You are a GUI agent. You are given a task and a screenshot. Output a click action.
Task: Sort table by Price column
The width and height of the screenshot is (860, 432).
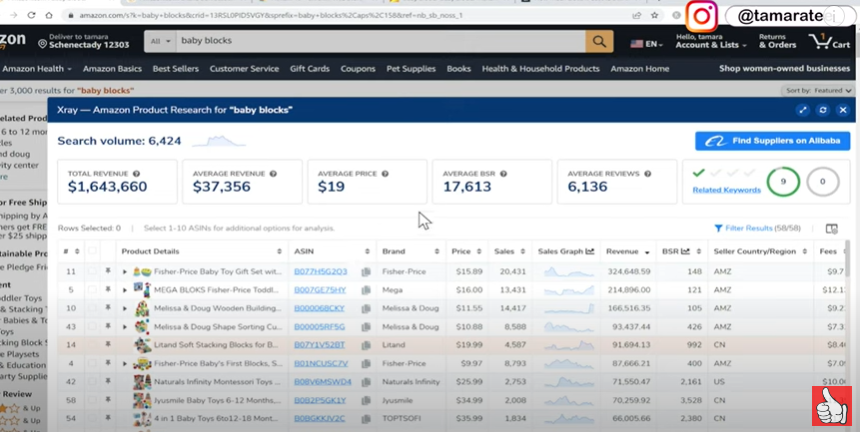(x=466, y=252)
